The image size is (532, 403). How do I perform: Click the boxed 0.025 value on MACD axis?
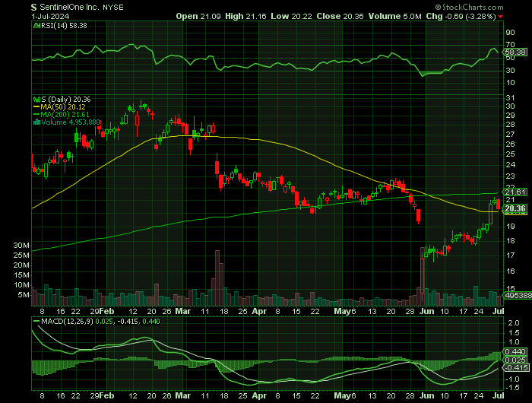tap(515, 360)
